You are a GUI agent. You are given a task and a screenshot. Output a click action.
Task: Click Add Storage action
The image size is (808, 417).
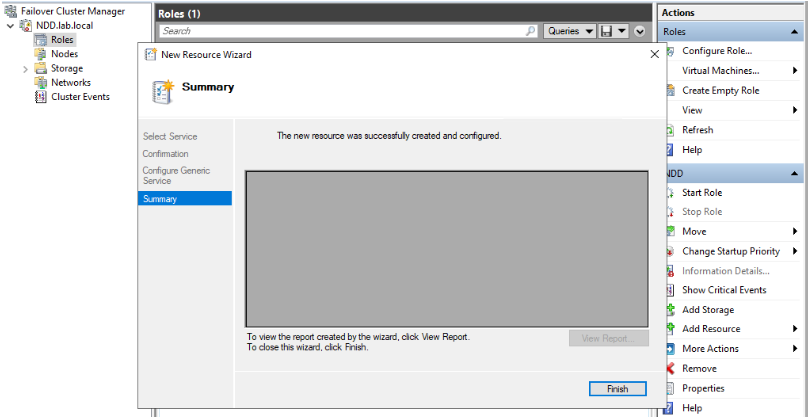click(x=708, y=310)
